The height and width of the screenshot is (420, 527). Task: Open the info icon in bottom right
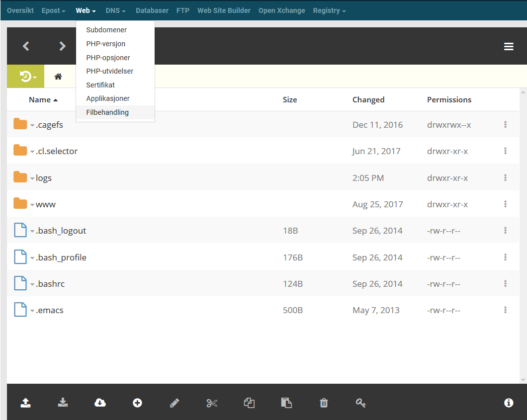point(509,403)
